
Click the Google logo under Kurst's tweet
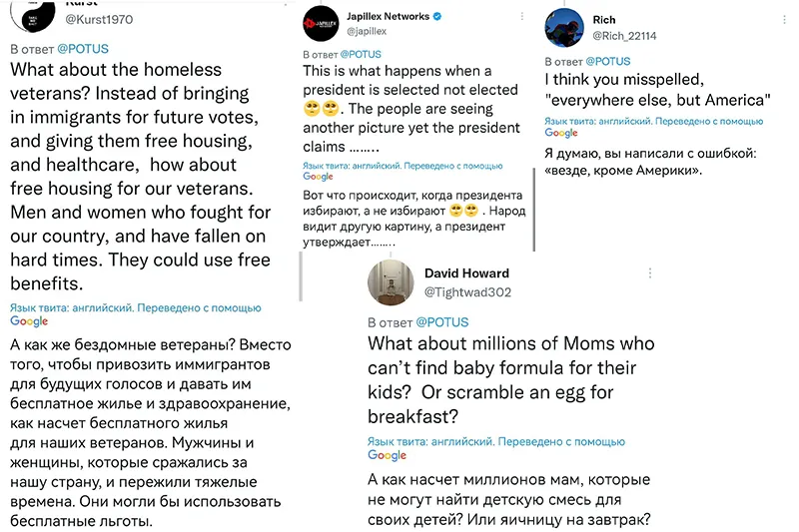tap(29, 321)
